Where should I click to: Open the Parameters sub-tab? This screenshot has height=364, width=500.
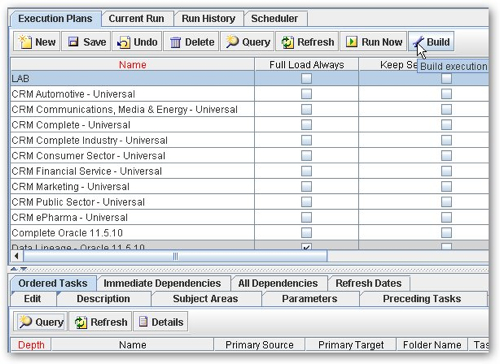pos(310,299)
